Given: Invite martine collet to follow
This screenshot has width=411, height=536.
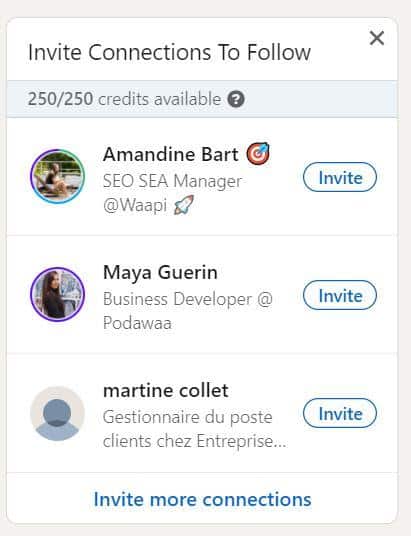Looking at the screenshot, I should click(340, 413).
